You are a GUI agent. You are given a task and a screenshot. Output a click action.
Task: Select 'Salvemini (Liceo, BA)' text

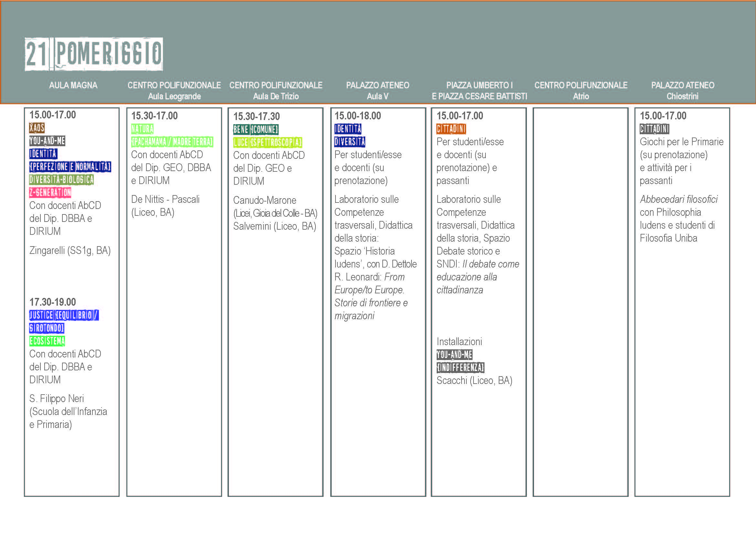pyautogui.click(x=275, y=226)
